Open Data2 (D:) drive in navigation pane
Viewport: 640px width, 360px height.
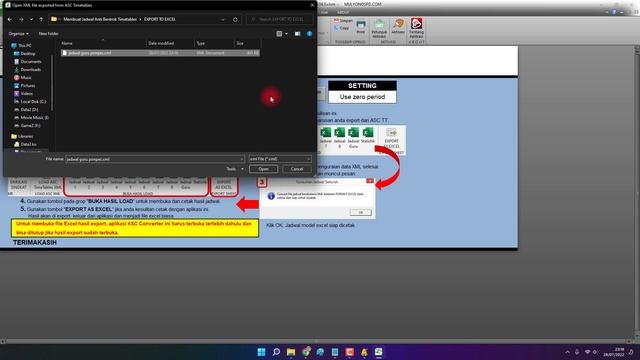(26, 109)
